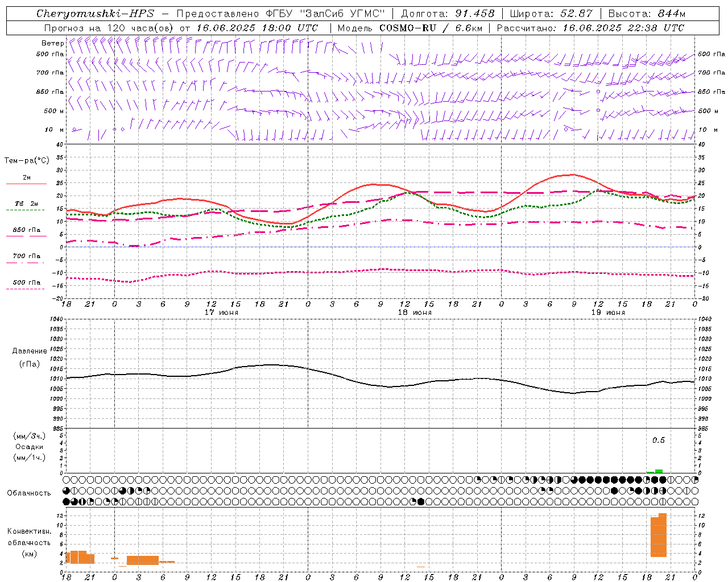This screenshot has height=582, width=728.
Task: Click the model name COSMO-RU / 6.6км
Action: pos(431,27)
